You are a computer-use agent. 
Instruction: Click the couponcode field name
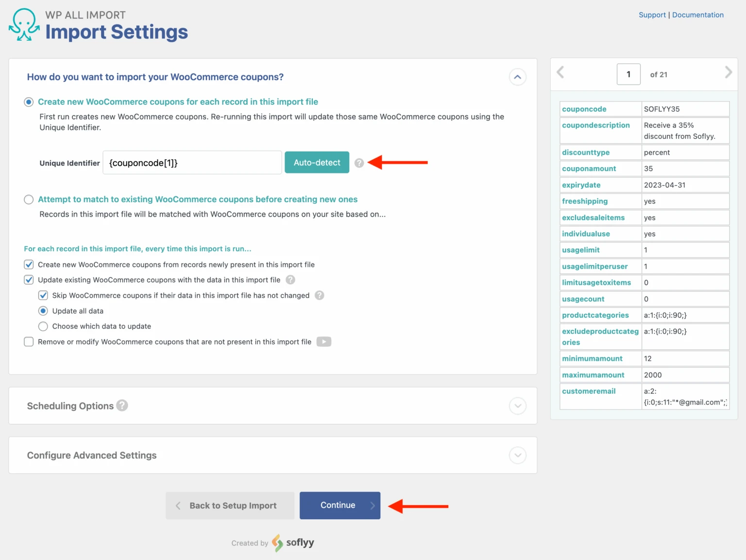(584, 109)
